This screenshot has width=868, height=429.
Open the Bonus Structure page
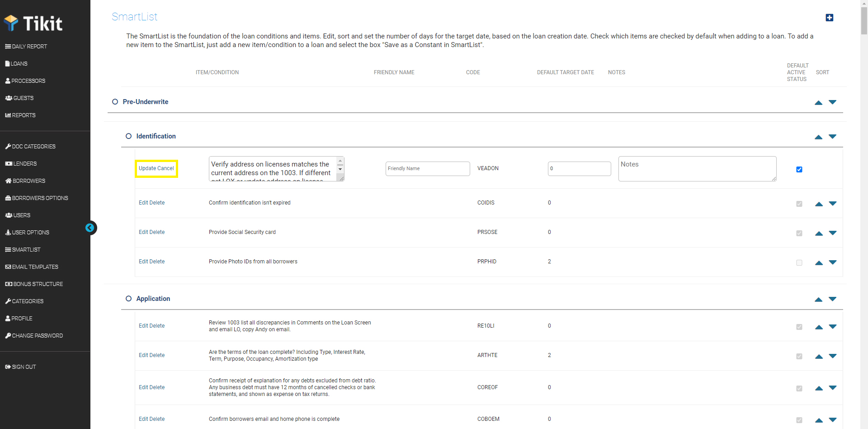(x=37, y=284)
